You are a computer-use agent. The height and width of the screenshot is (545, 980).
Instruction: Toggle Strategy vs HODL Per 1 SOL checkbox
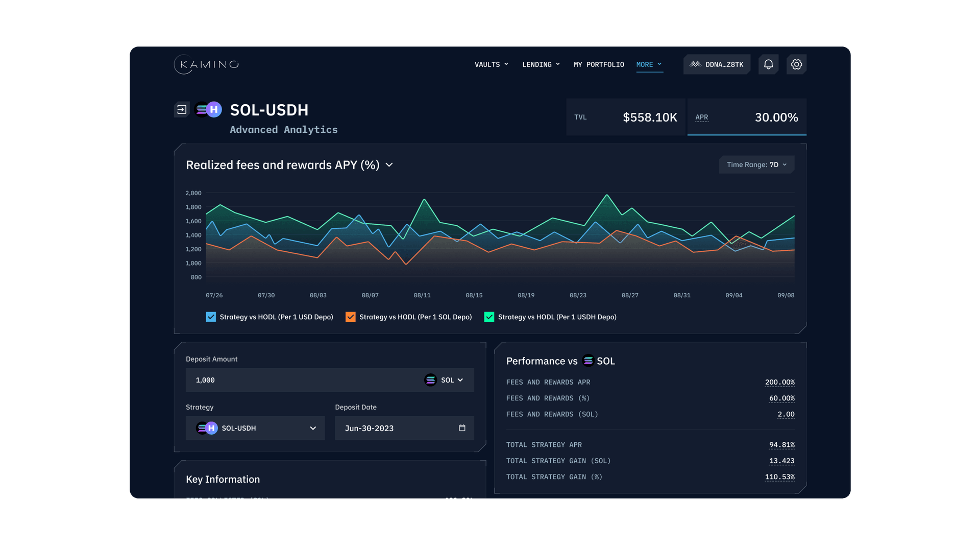[350, 317]
